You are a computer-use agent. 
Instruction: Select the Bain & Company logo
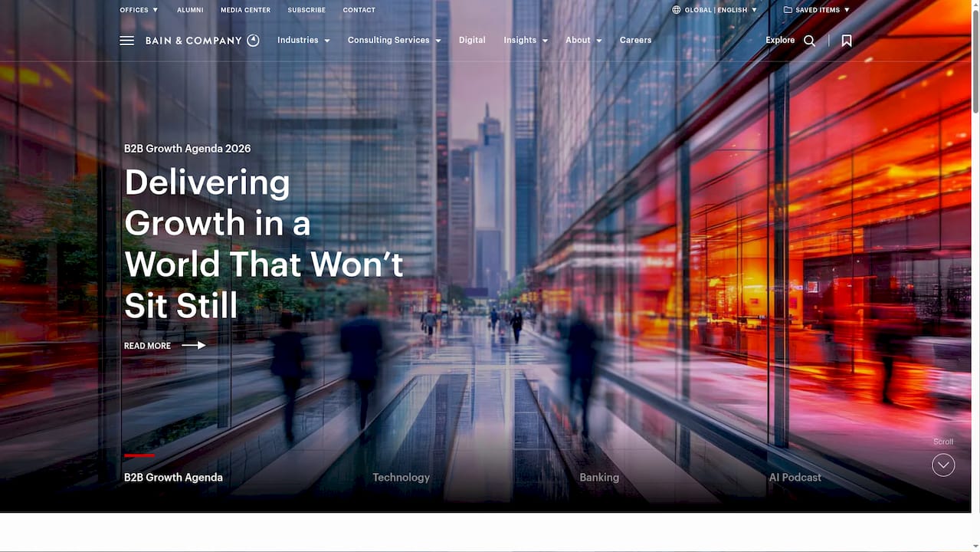coord(192,40)
